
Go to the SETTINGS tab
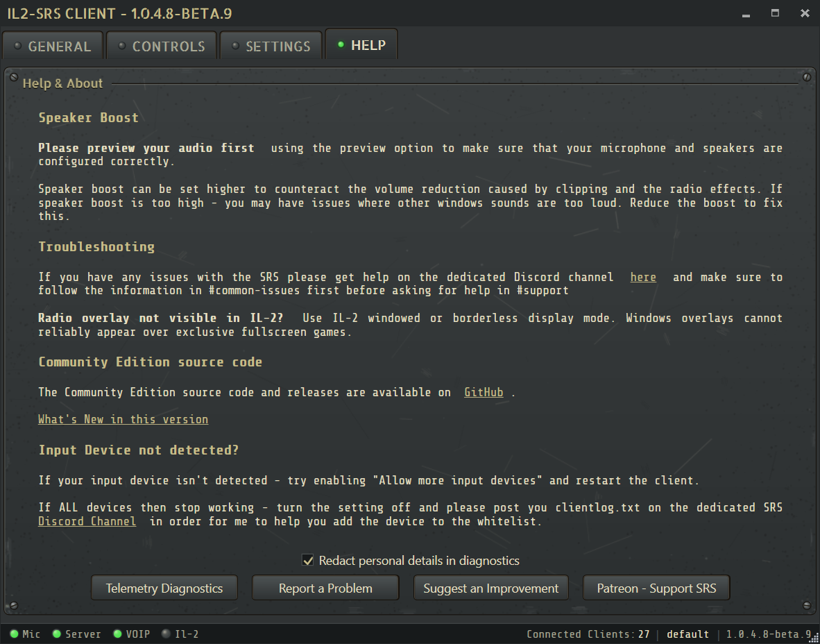[271, 46]
